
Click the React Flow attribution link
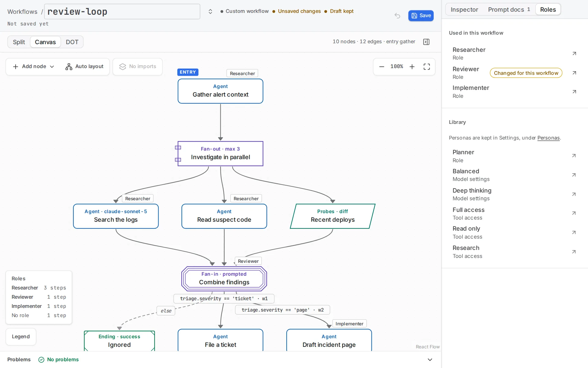(x=428, y=347)
